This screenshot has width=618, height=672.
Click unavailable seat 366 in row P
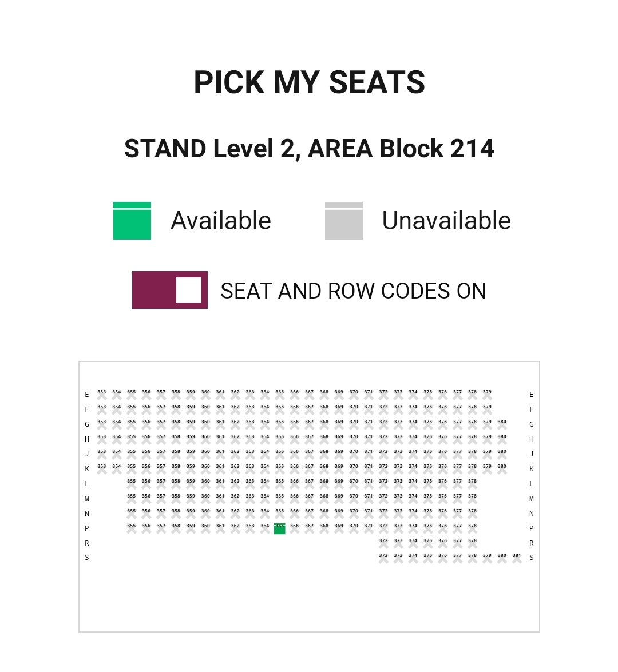[294, 529]
